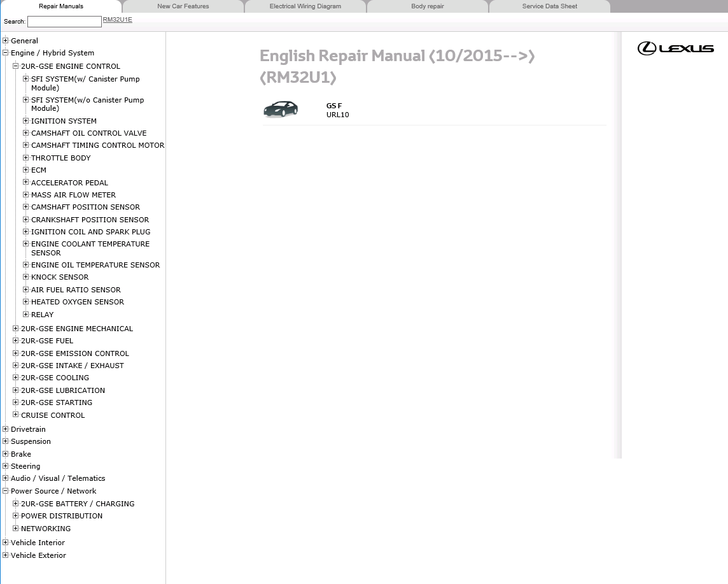Image resolution: width=728 pixels, height=584 pixels.
Task: Click the GS F model name
Action: coord(334,106)
